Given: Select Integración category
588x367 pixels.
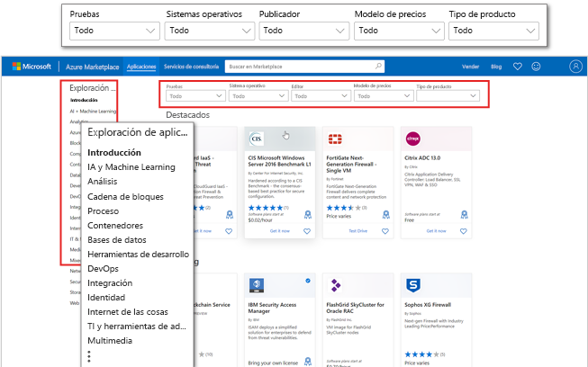Looking at the screenshot, I should [x=110, y=283].
